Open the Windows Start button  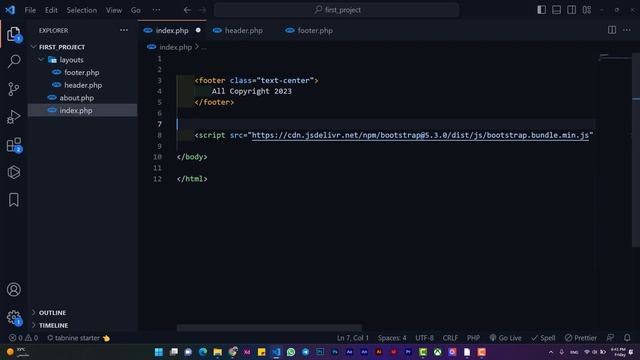pyautogui.click(x=159, y=352)
